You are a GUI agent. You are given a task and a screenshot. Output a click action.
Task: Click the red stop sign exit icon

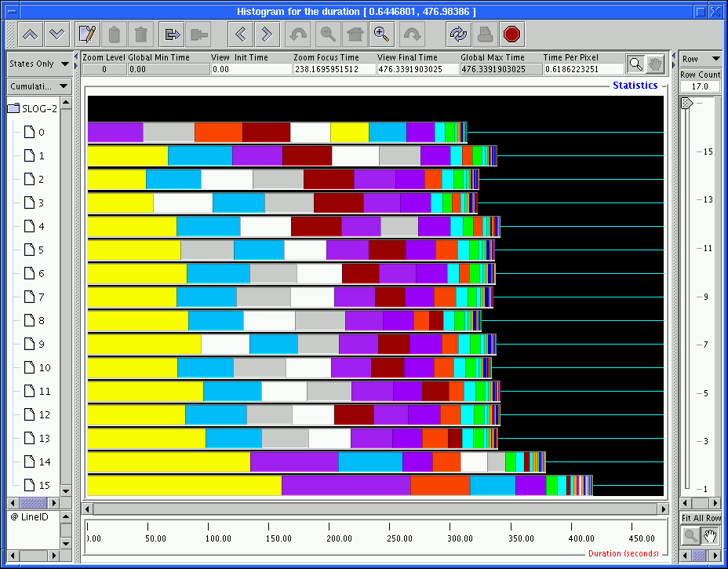(511, 35)
